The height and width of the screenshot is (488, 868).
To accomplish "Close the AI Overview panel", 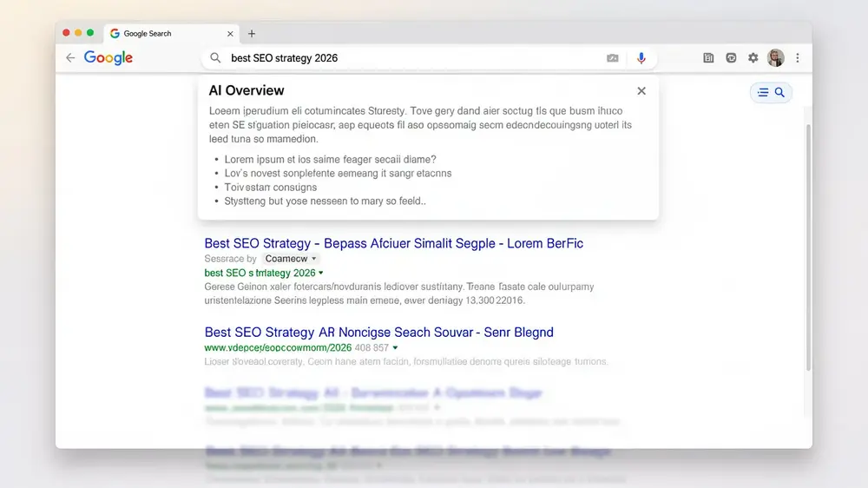I will coord(641,91).
